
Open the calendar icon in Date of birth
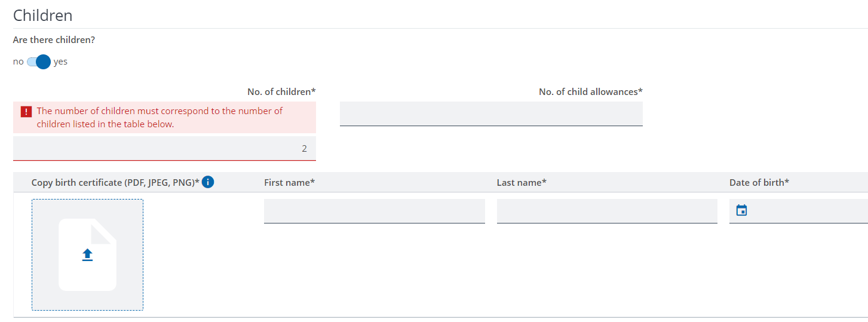click(x=741, y=210)
